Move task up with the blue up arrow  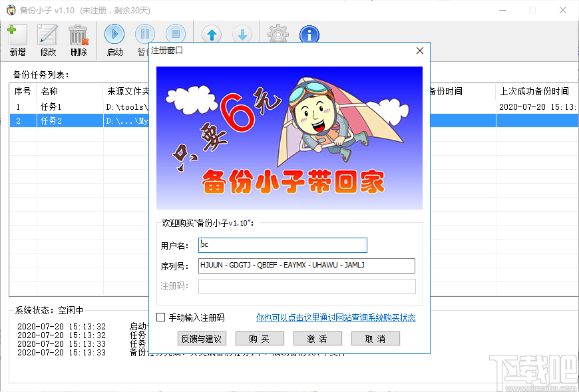tap(210, 33)
